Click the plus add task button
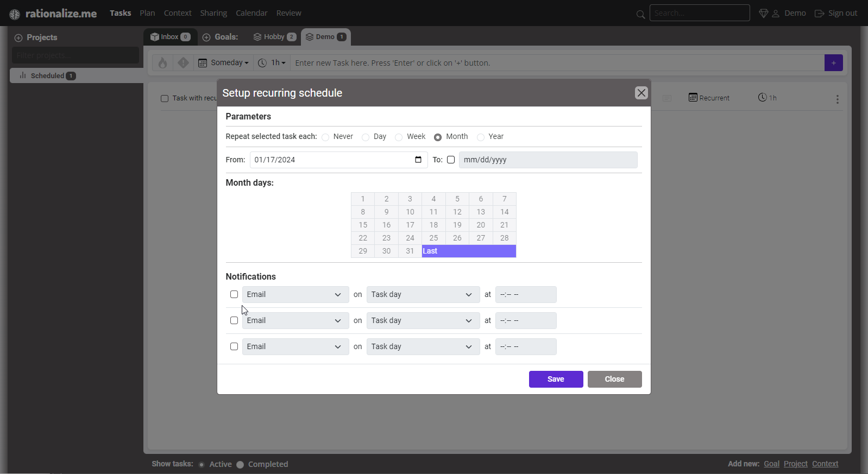Viewport: 868px width, 474px height. (833, 63)
